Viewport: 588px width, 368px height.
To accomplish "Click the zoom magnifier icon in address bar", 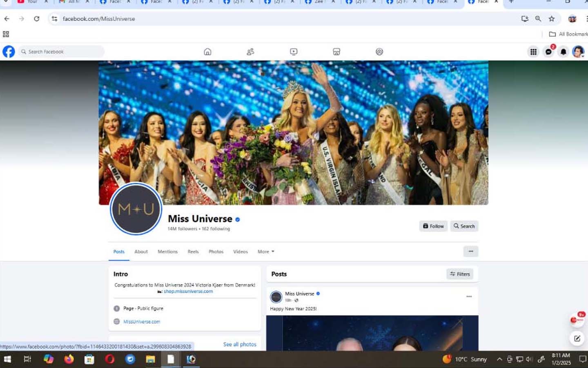I will click(x=538, y=19).
